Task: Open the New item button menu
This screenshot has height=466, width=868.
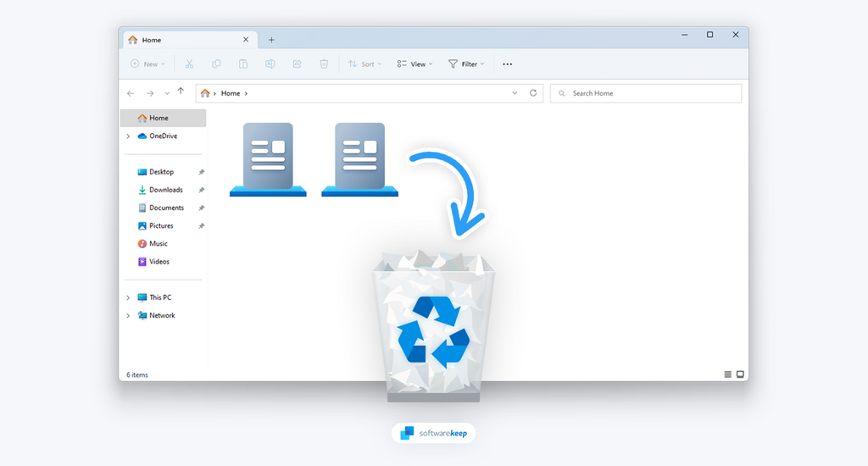Action: [147, 64]
